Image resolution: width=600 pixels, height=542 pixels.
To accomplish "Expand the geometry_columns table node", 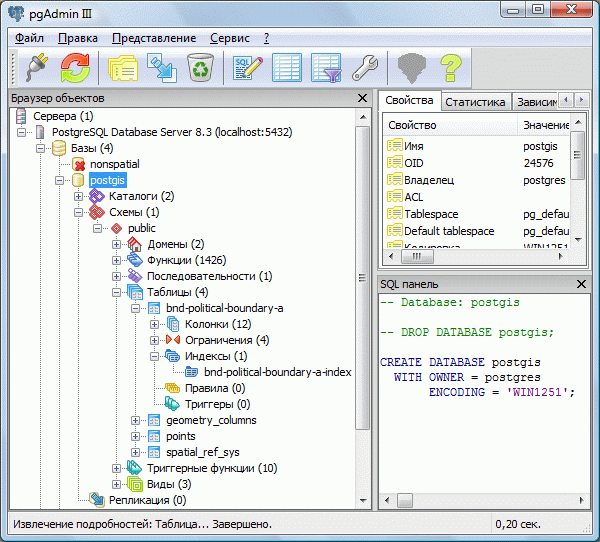I will coord(135,420).
